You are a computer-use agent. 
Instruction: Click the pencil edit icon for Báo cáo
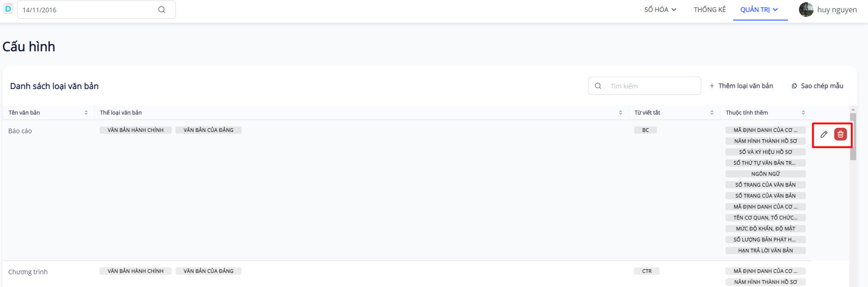point(824,134)
